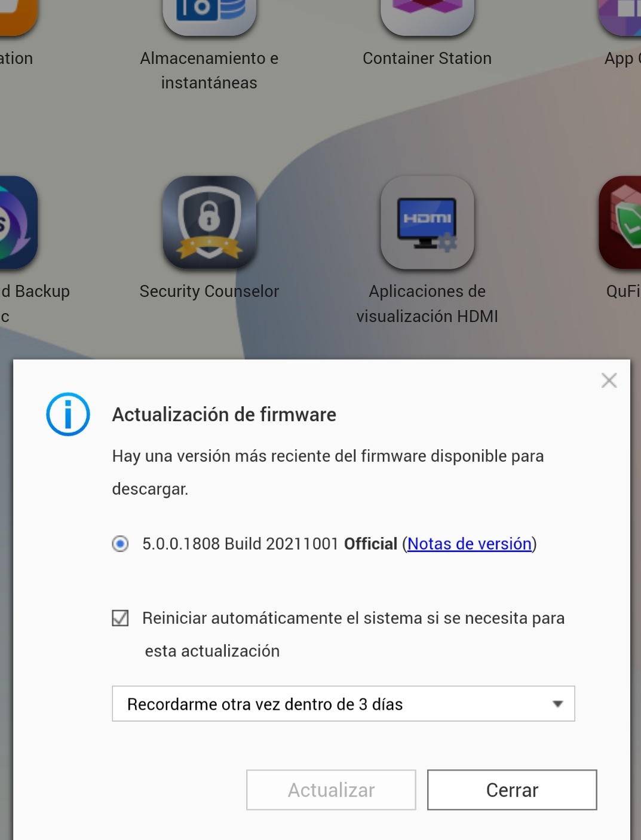Select the 5.0.0.1808 Build firmware radio button
Viewport: 641px width, 840px height.
coord(120,544)
